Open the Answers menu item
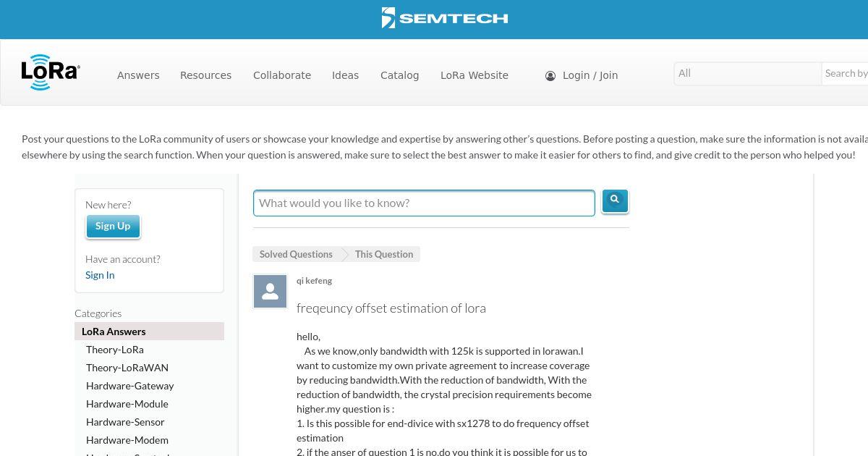Image resolution: width=868 pixels, height=456 pixels. pos(138,75)
